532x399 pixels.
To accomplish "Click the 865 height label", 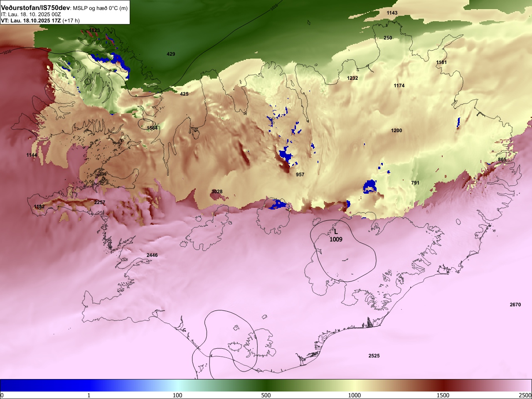I will 502,160.
